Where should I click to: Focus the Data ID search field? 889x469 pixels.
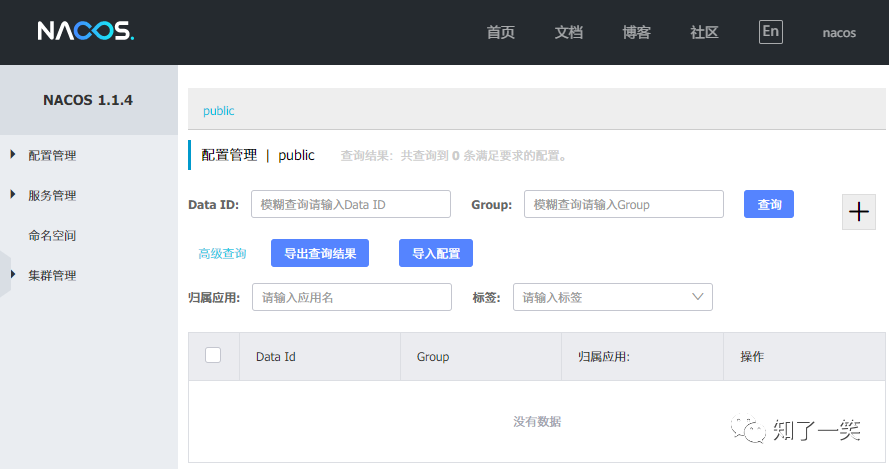point(351,204)
